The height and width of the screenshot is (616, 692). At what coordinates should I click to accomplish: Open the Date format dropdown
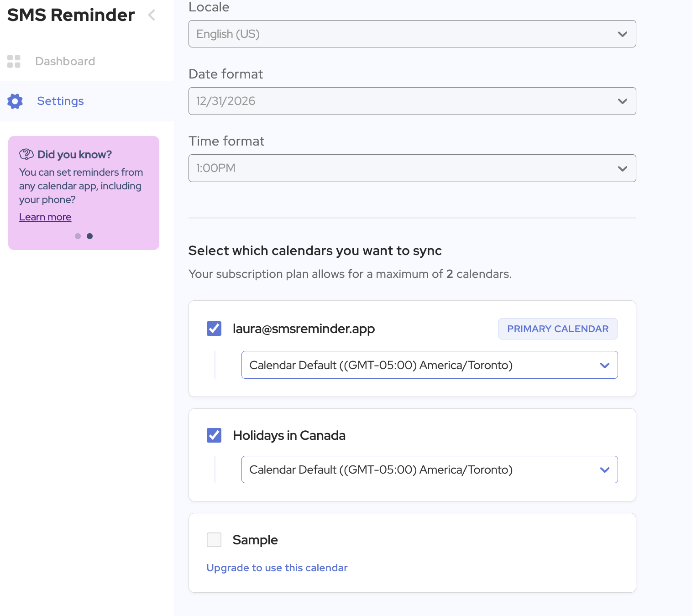coord(412,101)
